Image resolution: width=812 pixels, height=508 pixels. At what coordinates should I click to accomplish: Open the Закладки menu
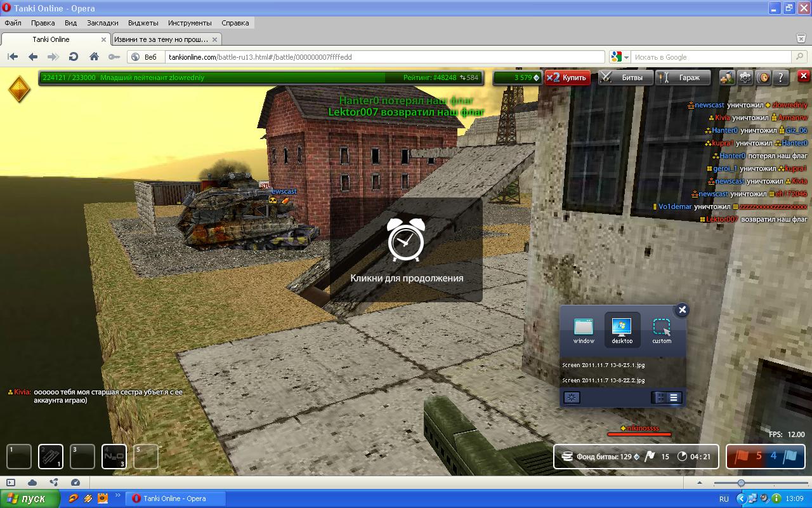tap(103, 23)
